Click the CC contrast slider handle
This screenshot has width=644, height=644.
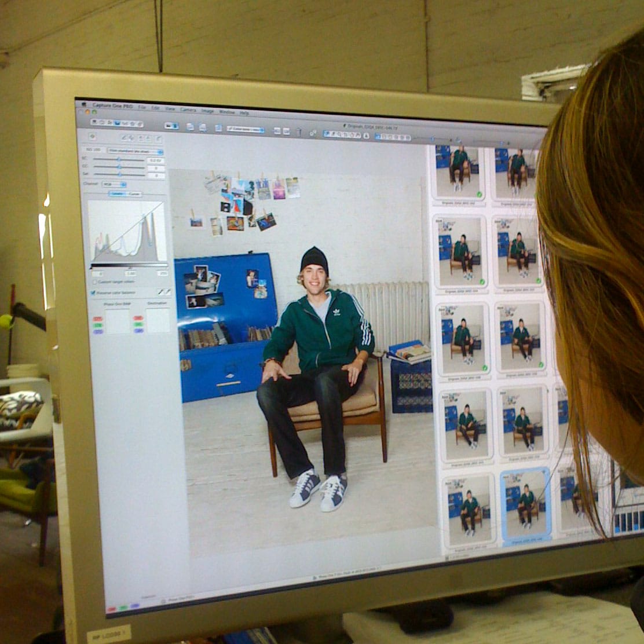tap(119, 167)
